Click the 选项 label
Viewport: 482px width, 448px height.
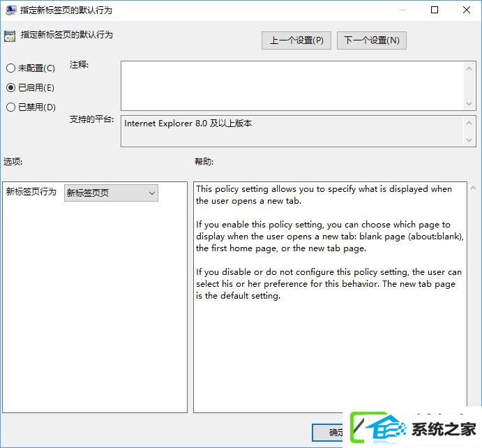[13, 161]
